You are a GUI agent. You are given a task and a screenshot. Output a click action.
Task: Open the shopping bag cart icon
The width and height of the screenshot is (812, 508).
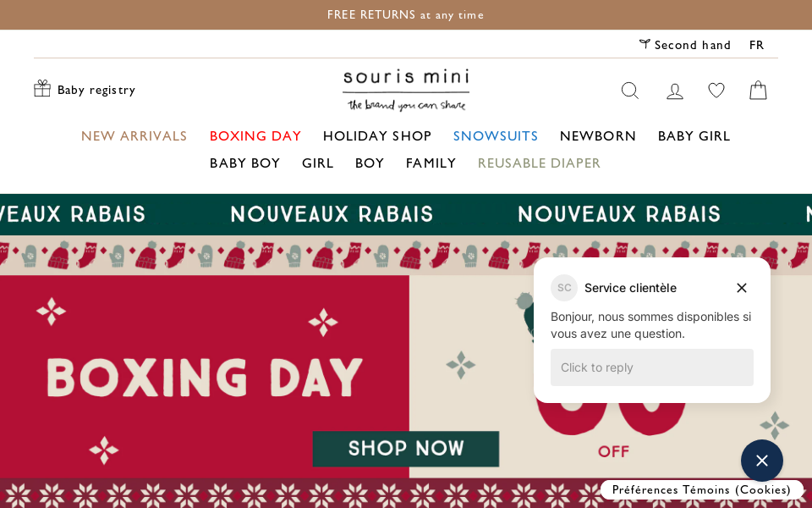pos(758,91)
